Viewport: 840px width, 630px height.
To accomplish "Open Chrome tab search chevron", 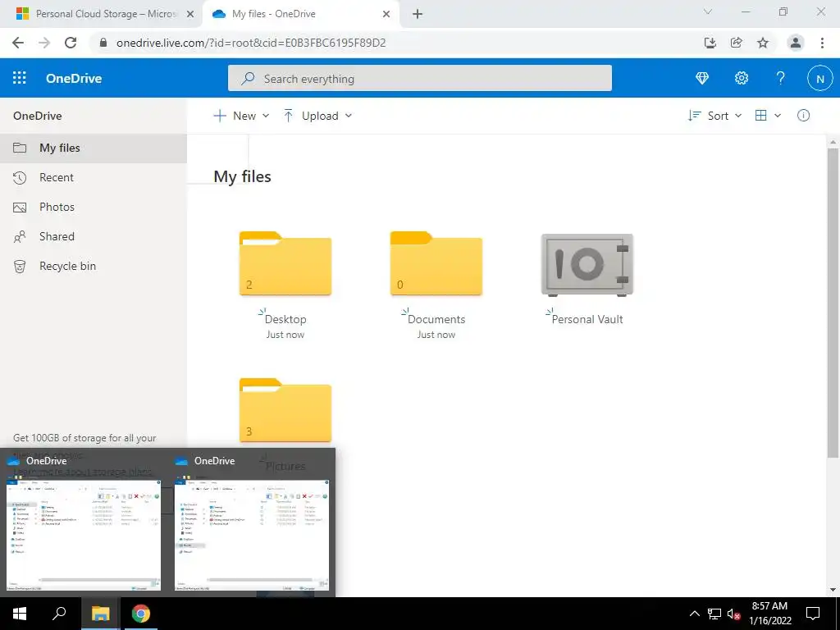I will click(x=708, y=11).
